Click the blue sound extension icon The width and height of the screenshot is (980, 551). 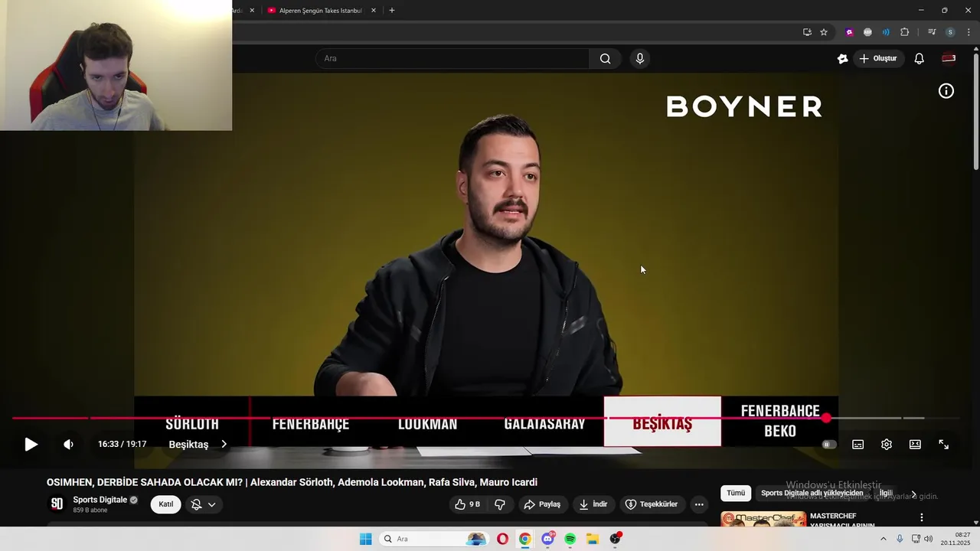click(x=886, y=32)
